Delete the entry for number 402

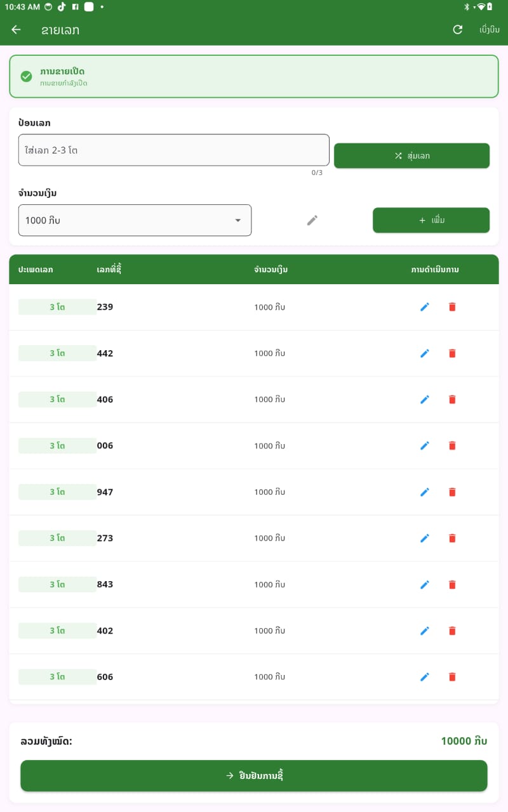point(452,631)
